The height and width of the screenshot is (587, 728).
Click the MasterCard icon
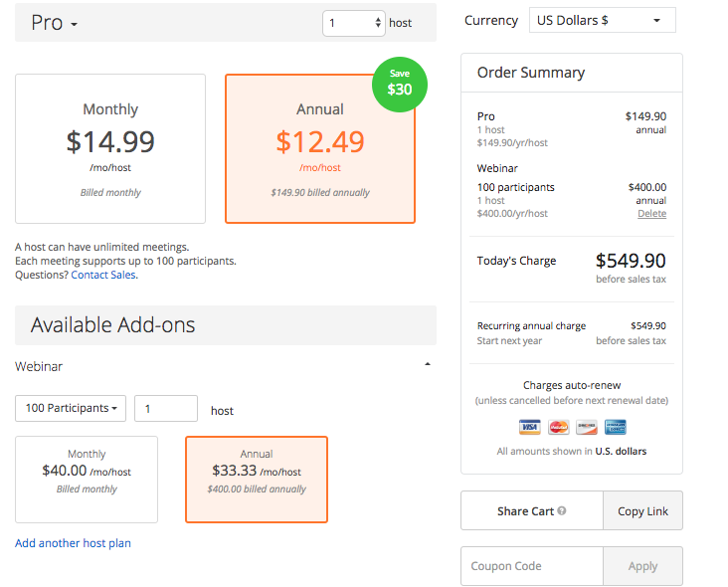click(559, 427)
